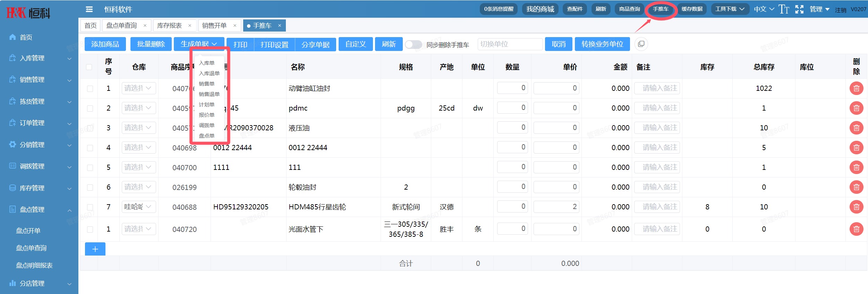Click the 添加商品 button
Screen dimensions: 868x294
tap(105, 44)
